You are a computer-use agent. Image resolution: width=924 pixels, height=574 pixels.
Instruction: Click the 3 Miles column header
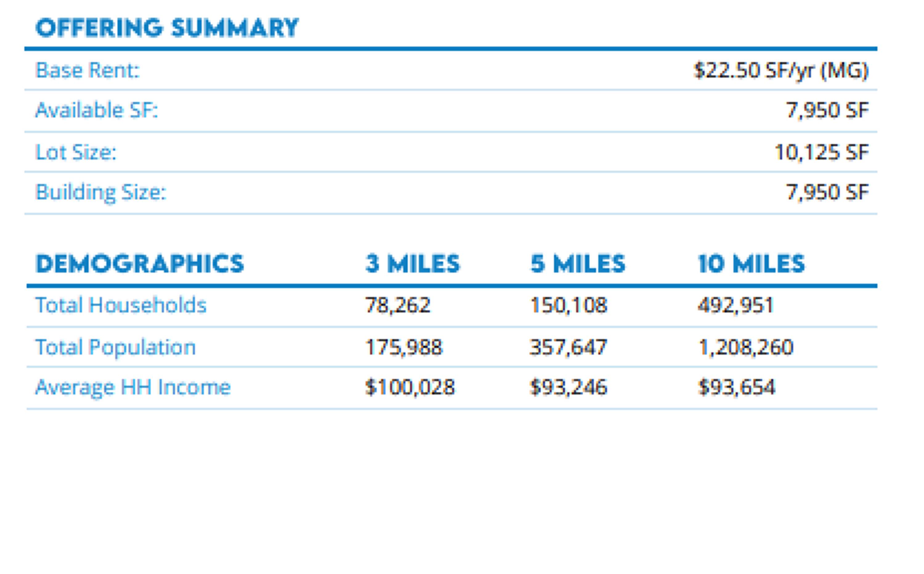pos(412,264)
